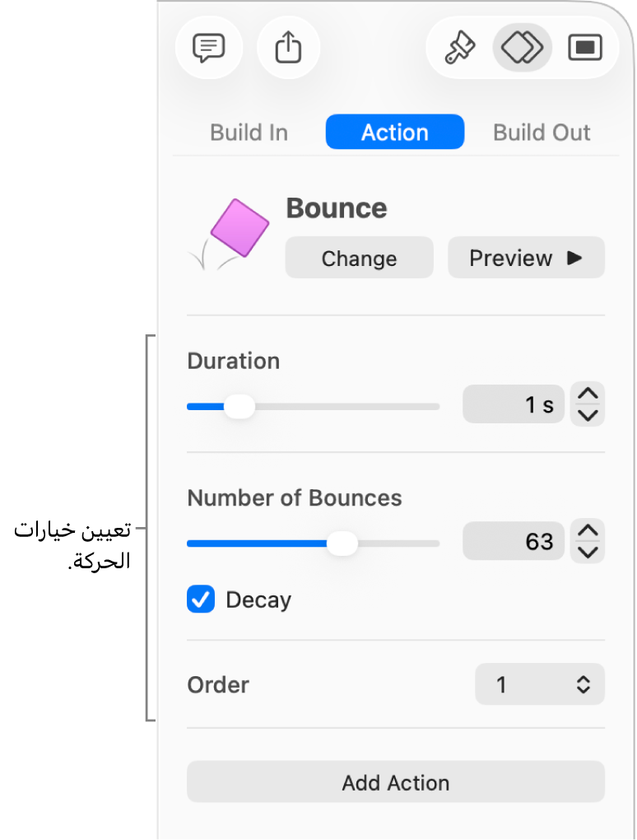Open the Comments toolbar icon
The height and width of the screenshot is (840, 637).
click(209, 49)
